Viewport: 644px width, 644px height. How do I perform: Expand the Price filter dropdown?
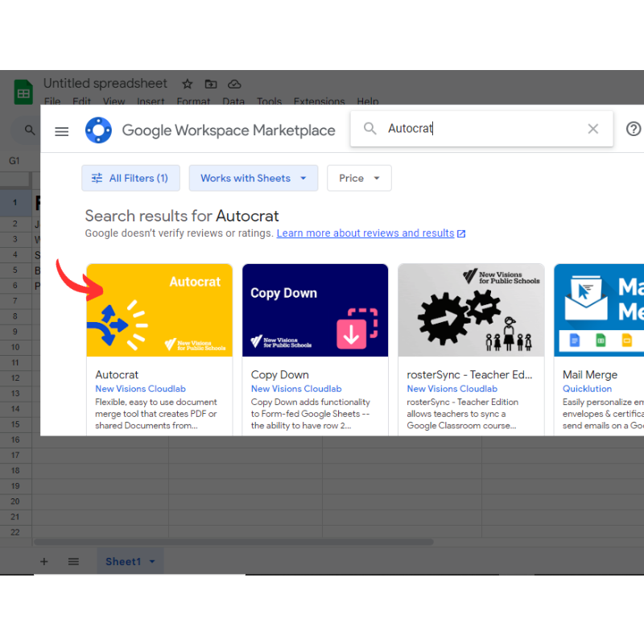click(359, 178)
